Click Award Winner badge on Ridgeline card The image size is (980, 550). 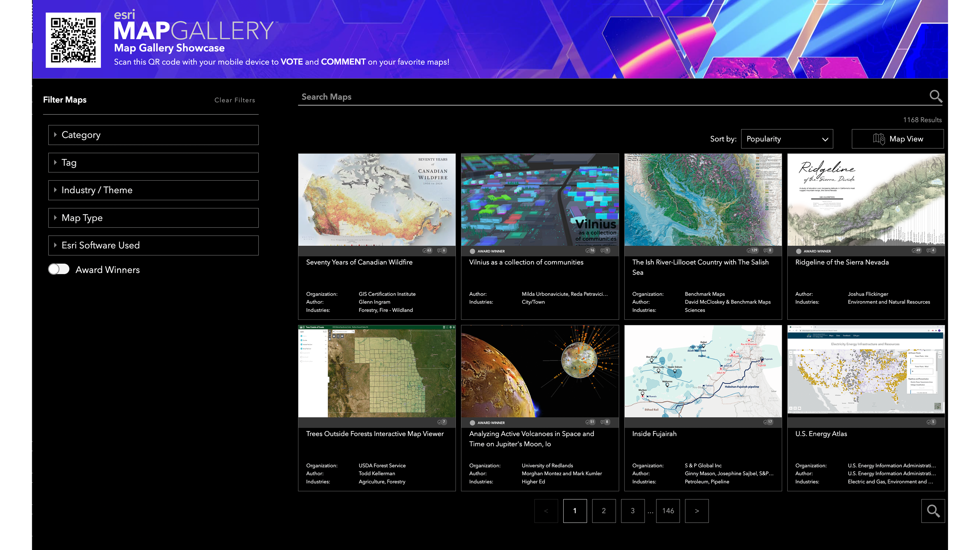tap(813, 251)
